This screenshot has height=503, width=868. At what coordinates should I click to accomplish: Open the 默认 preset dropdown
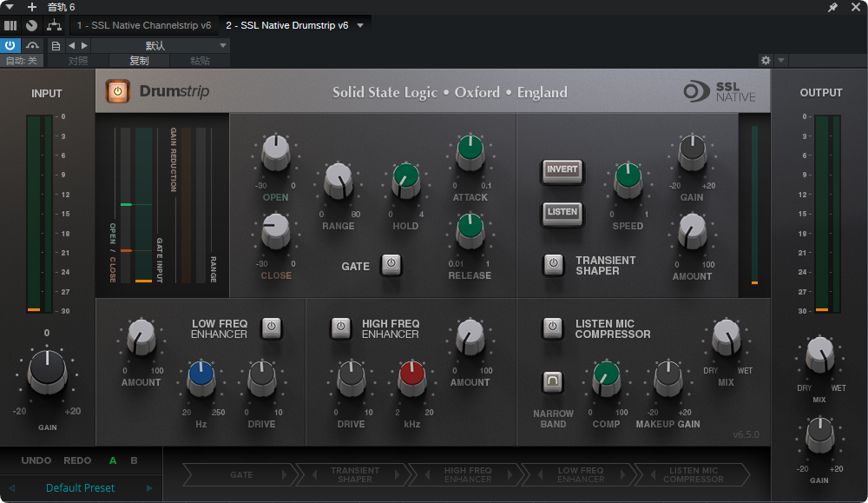[x=160, y=45]
